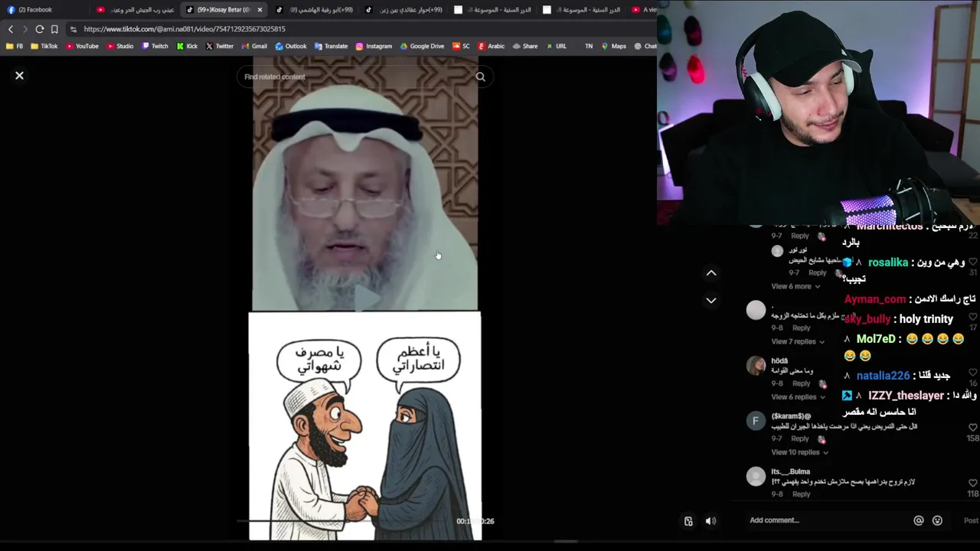Reply to höda's comment
This screenshot has height=551, width=980.
tap(801, 383)
